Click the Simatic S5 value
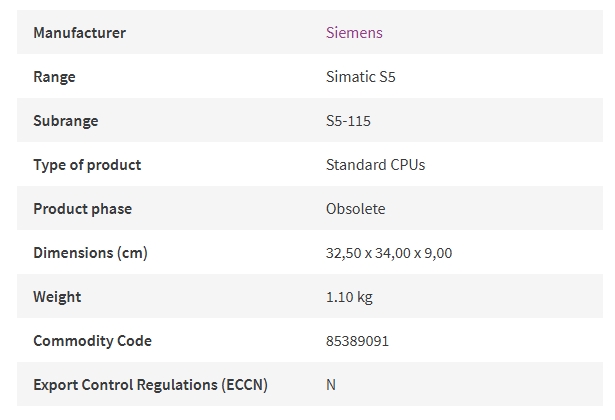 pyautogui.click(x=360, y=76)
